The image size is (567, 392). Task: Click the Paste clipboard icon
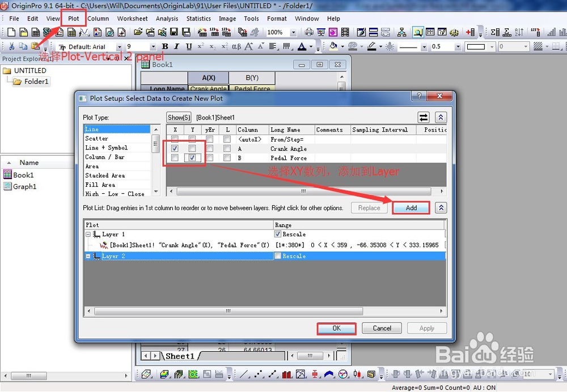click(x=35, y=46)
